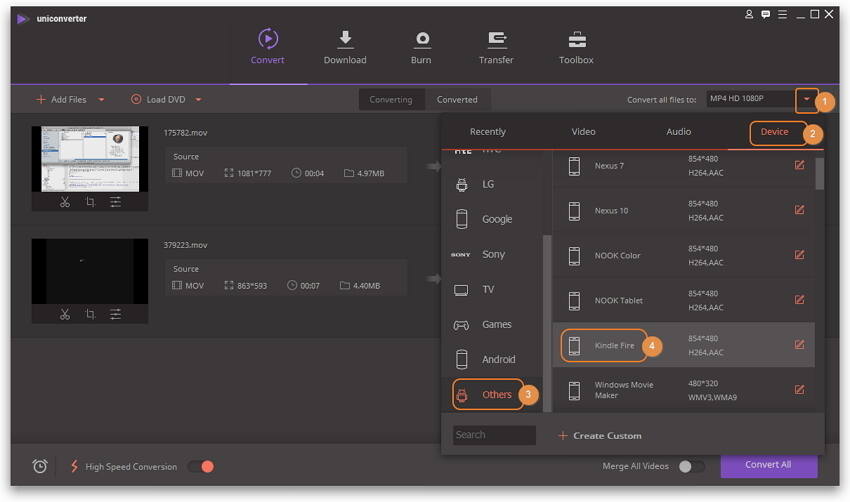Click the lightning High Speed icon
The height and width of the screenshot is (502, 850).
pos(74,466)
